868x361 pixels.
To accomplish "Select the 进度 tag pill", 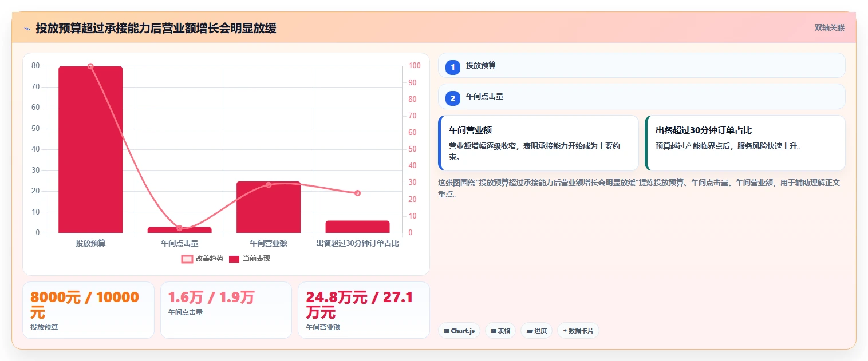I will tap(536, 331).
